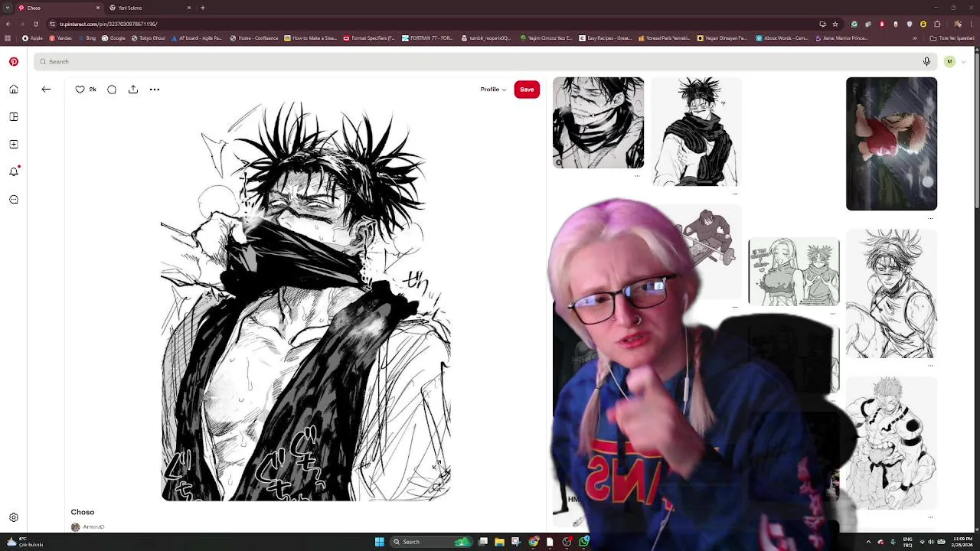Screen dimensions: 980x551
Task: Open the taskbar clock and date
Action: (962, 542)
